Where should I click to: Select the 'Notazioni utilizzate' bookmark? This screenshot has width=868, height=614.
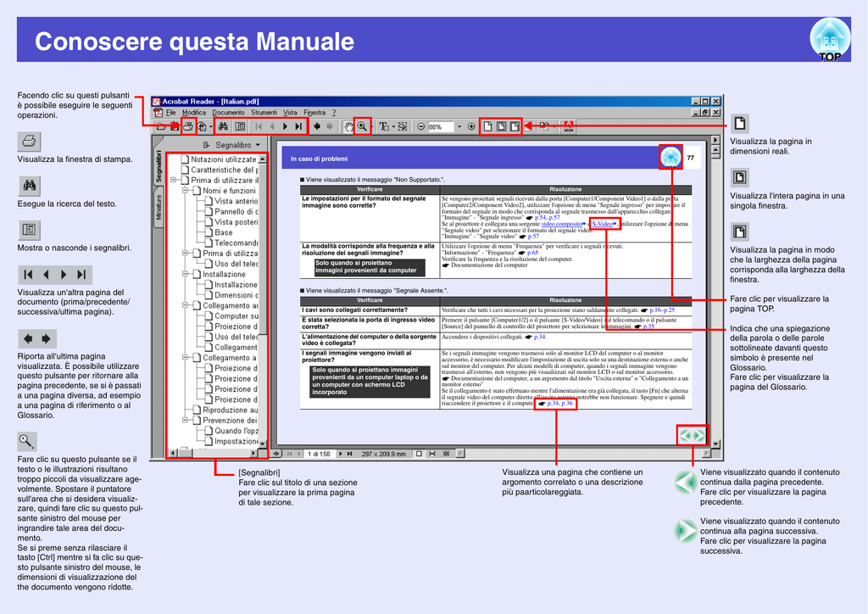[223, 159]
